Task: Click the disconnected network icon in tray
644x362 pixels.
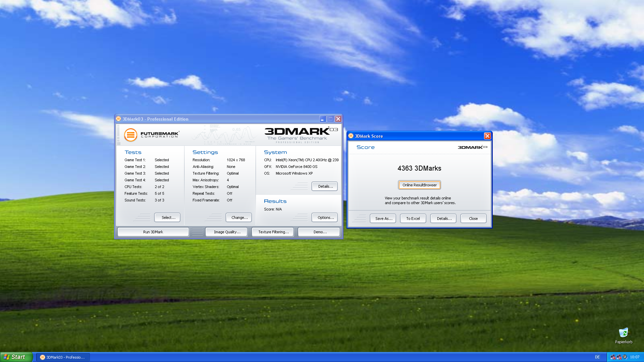Action: click(x=613, y=357)
